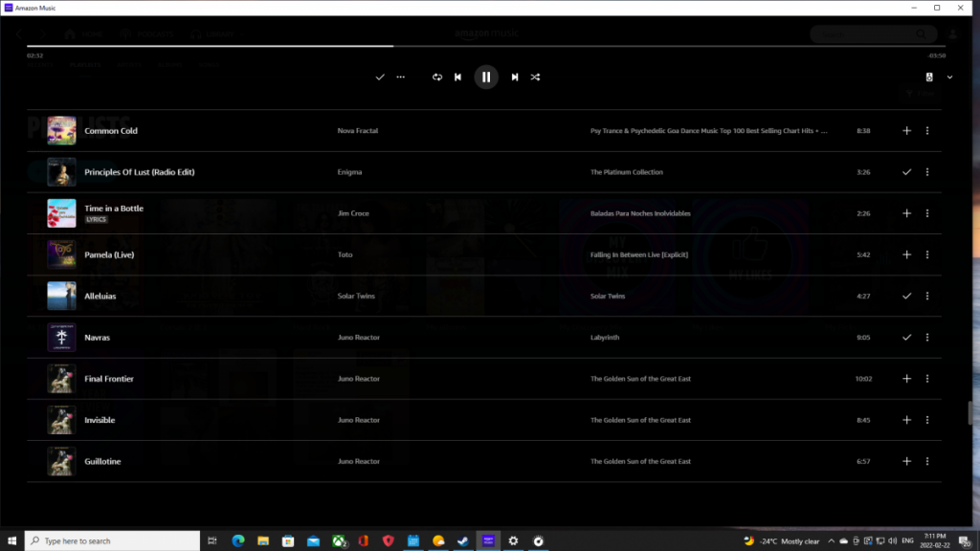Open Xbox app from the taskbar
Screen dimensions: 980x551
click(x=339, y=540)
